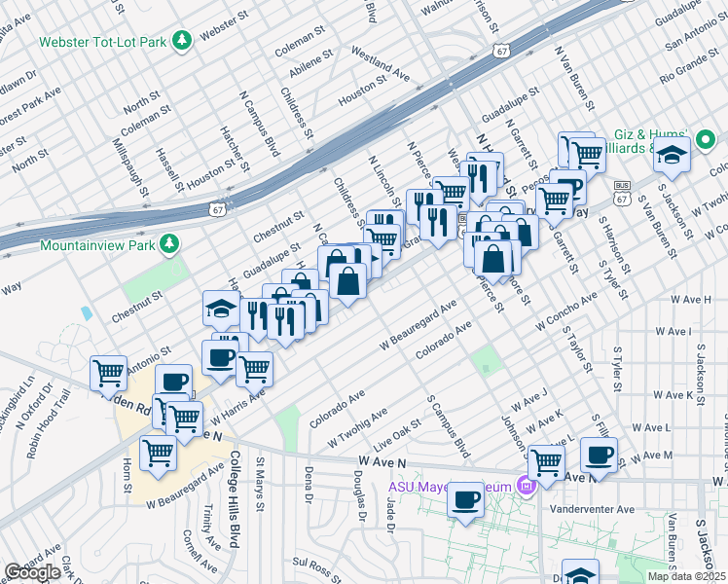Click the ASU Mayer Museum pin icon

coord(527,485)
